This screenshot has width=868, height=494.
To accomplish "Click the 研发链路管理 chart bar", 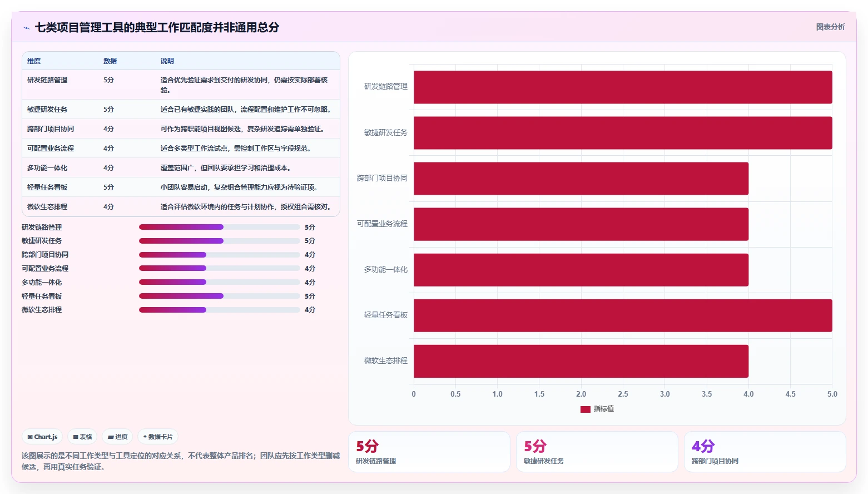I will (623, 87).
